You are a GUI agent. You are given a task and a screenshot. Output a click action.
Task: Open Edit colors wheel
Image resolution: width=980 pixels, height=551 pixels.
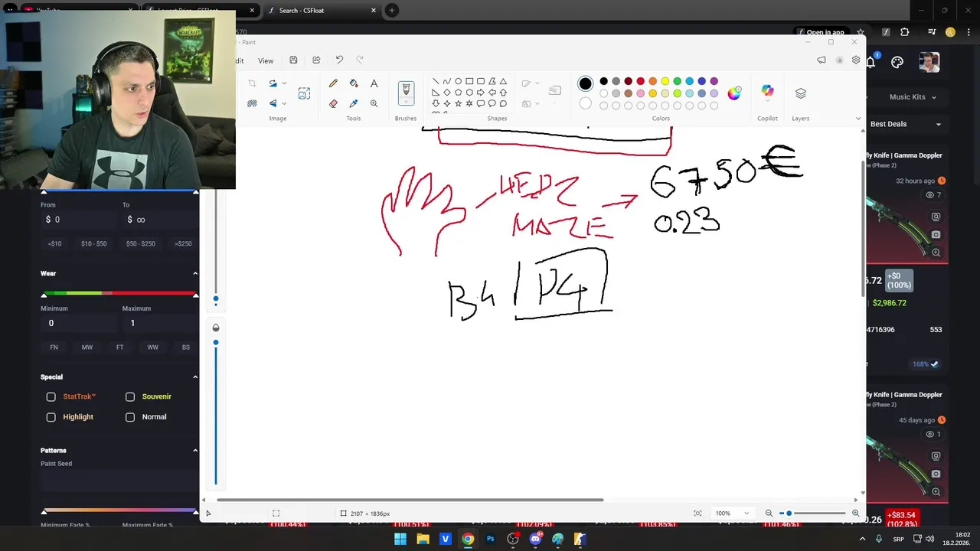pos(734,93)
